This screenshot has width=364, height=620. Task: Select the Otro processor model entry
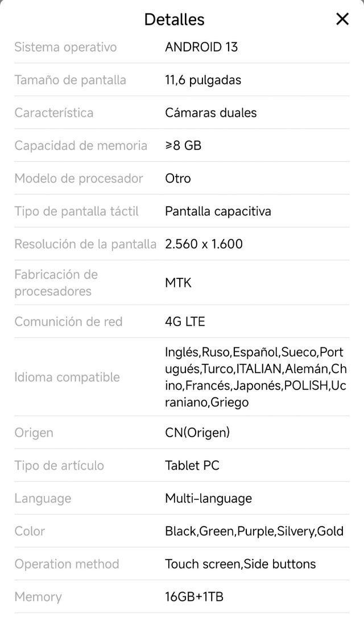pos(176,178)
